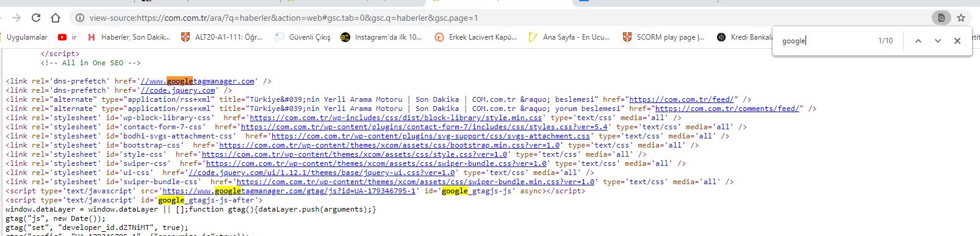This screenshot has width=980, height=236.
Task: Reload the page with the refresh icon
Action: coord(36,18)
